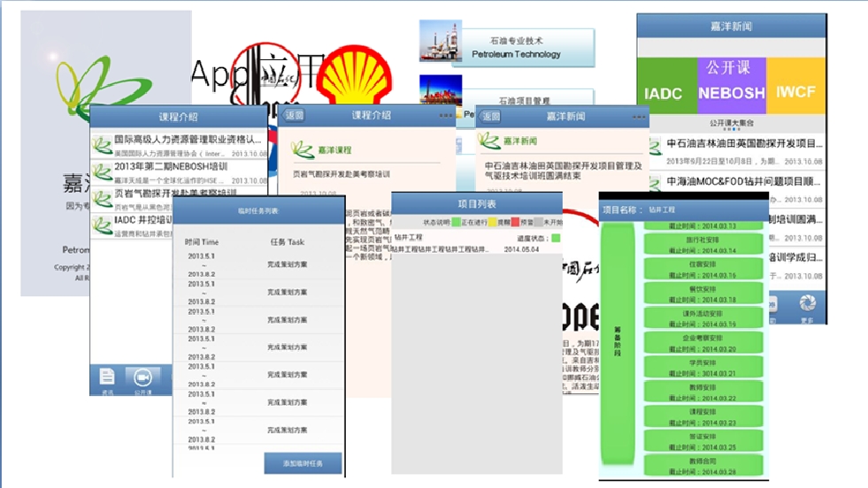The image size is (868, 488).
Task: Tap green 正在进行 status legend swatch
Action: click(x=456, y=223)
